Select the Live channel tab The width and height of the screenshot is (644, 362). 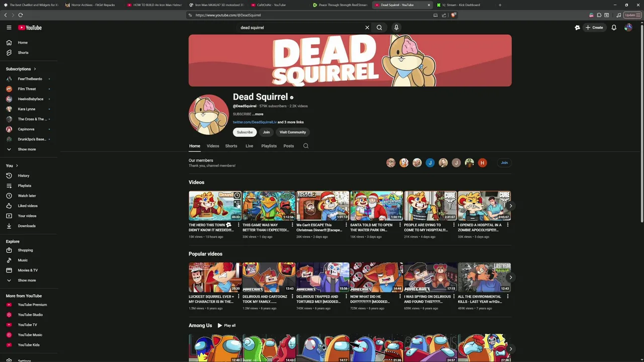(x=249, y=146)
